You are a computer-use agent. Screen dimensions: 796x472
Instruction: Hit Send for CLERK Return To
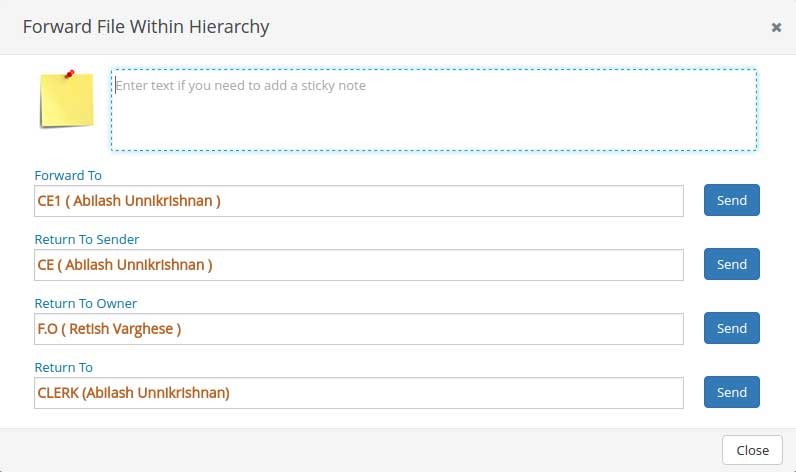click(x=731, y=392)
